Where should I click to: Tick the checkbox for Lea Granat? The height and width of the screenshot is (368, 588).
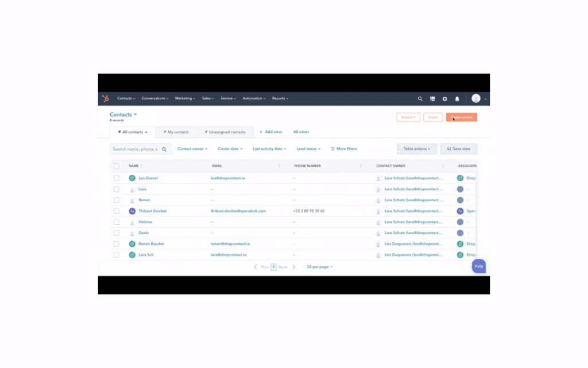117,178
